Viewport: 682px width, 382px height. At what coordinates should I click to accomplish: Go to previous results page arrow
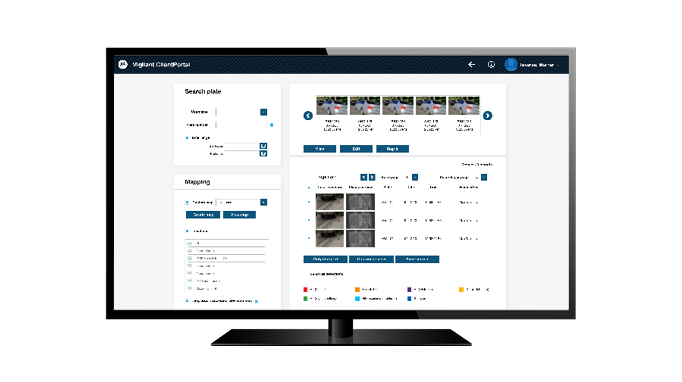click(364, 177)
